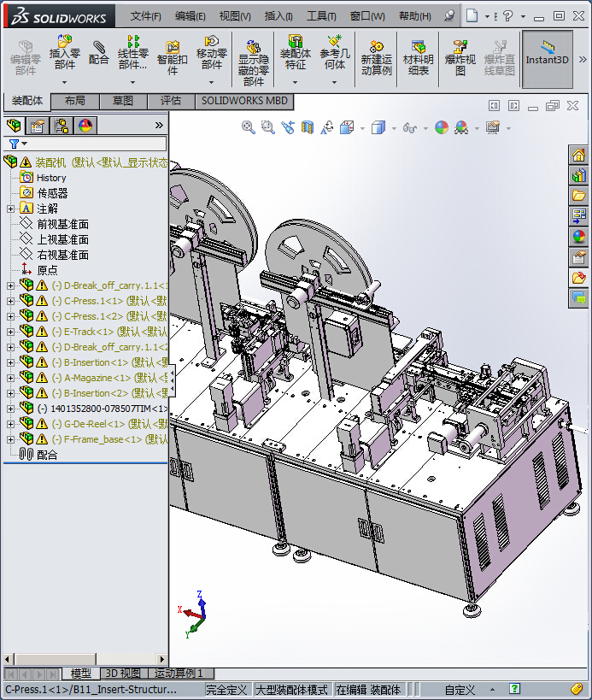Switch to SOLIDWORKS MBD tab
This screenshot has width=592, height=700.
point(244,101)
